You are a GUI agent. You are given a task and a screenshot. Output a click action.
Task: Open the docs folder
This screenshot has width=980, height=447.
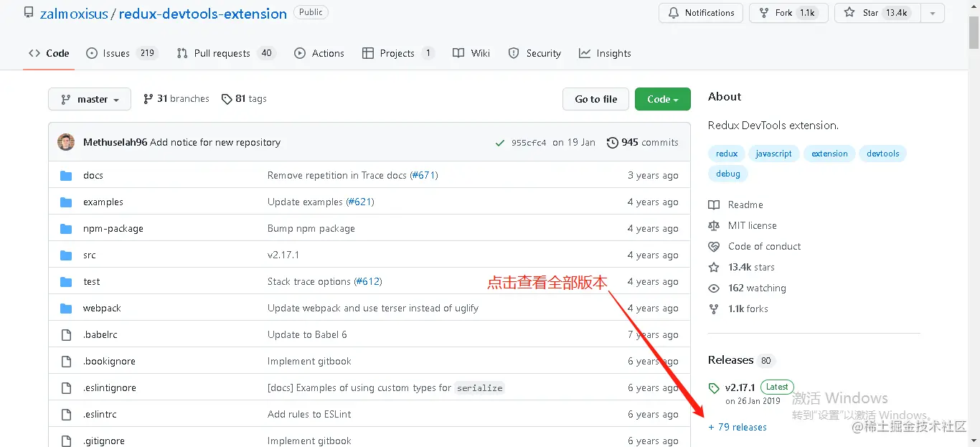[93, 175]
